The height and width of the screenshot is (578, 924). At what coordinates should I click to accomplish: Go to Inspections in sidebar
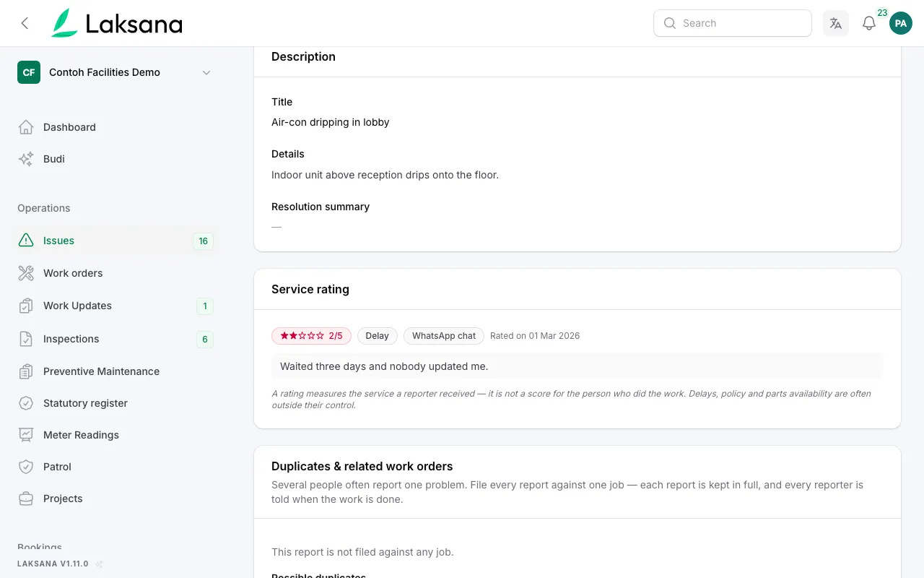click(x=115, y=339)
